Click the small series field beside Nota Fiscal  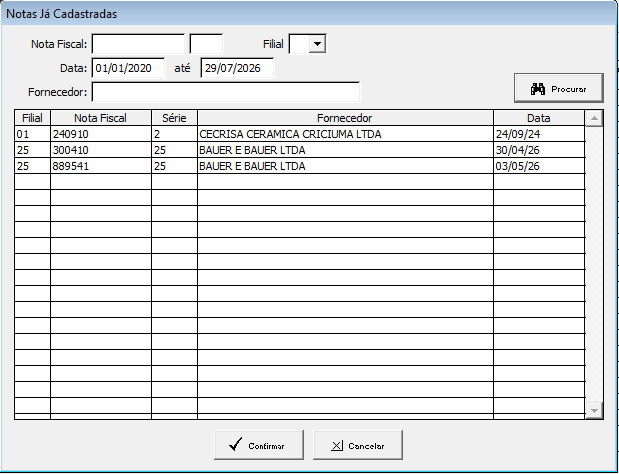coord(206,44)
